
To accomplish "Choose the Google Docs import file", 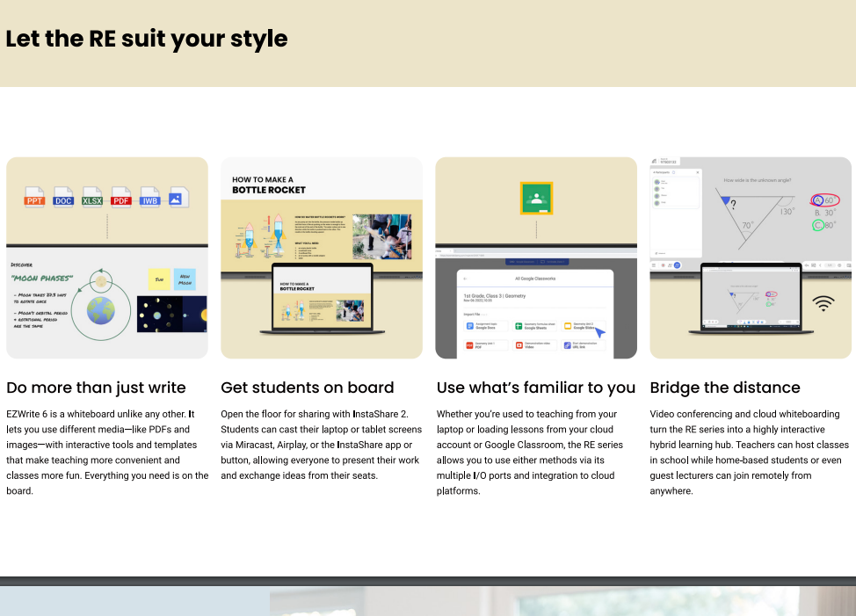I will point(486,326).
